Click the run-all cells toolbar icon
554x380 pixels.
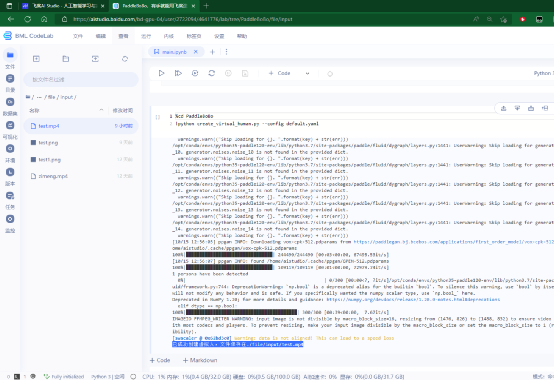tap(178, 73)
